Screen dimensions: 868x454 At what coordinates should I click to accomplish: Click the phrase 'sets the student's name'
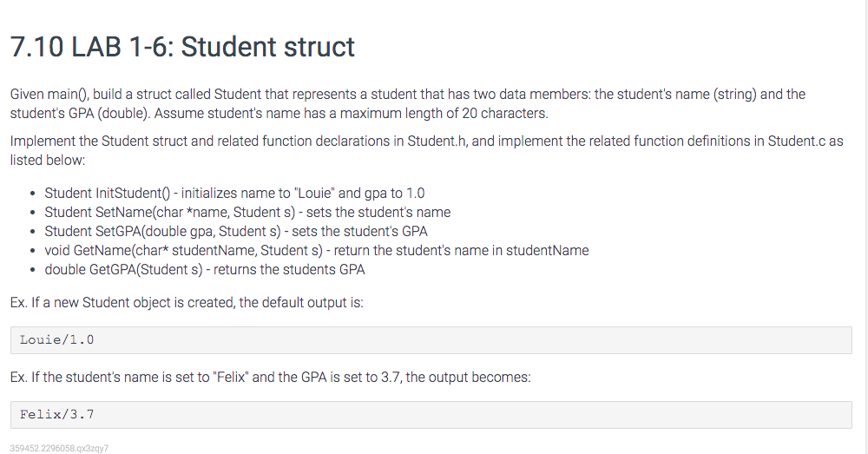[x=378, y=212]
